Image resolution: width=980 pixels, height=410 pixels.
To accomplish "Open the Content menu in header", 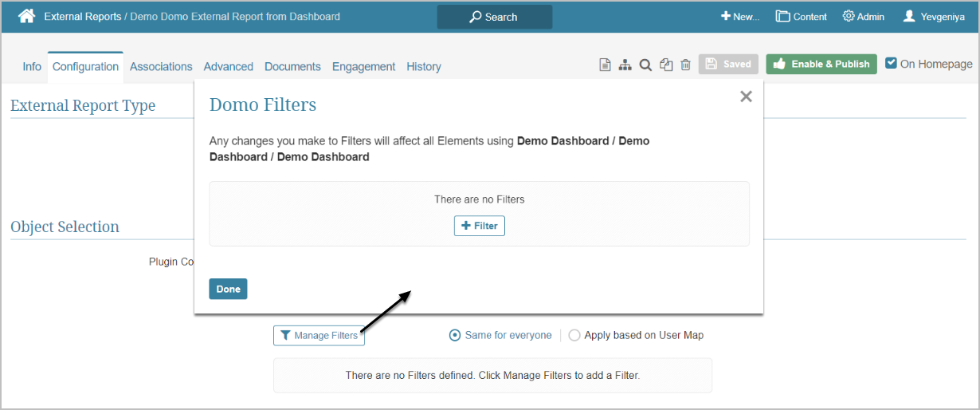I will [802, 17].
